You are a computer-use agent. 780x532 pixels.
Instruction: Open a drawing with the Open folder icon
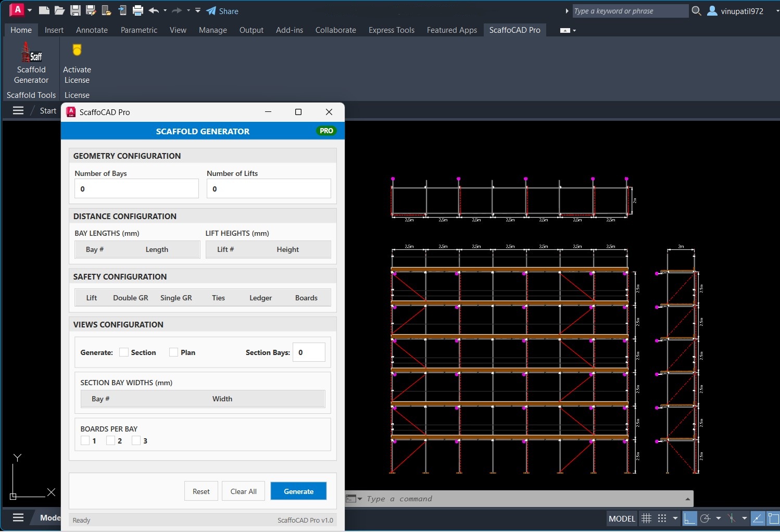tap(59, 10)
